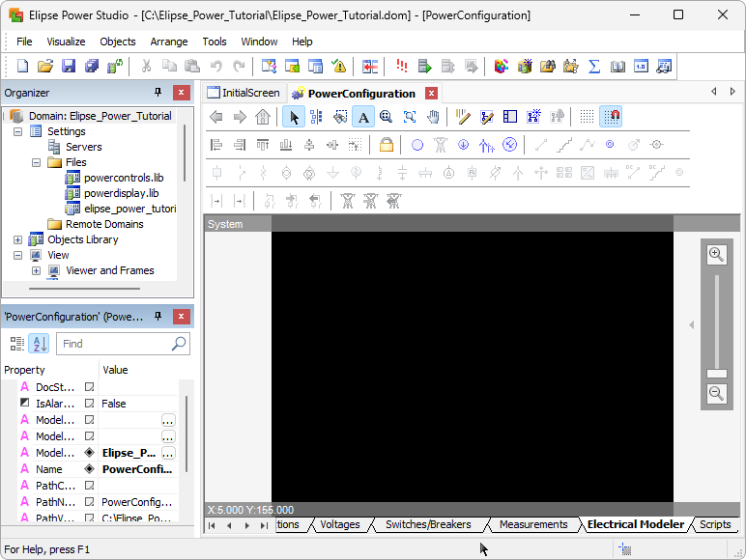Screen dimensions: 746x560
Task: Open the InitialScreen document tab
Action: tap(249, 94)
